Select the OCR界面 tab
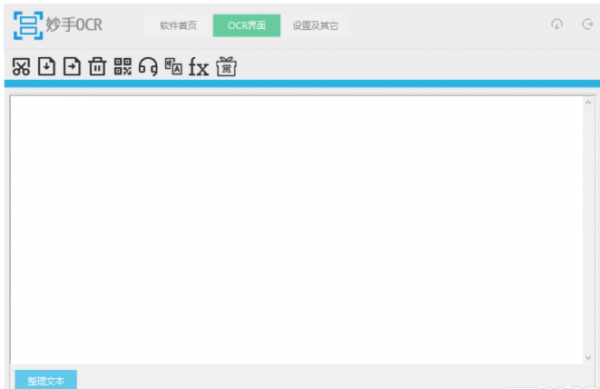 247,26
